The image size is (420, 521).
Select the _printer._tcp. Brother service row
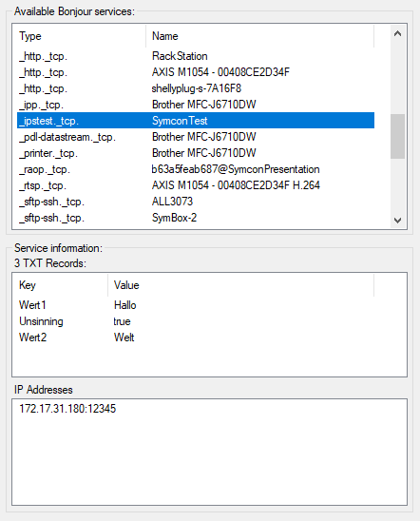(196, 153)
